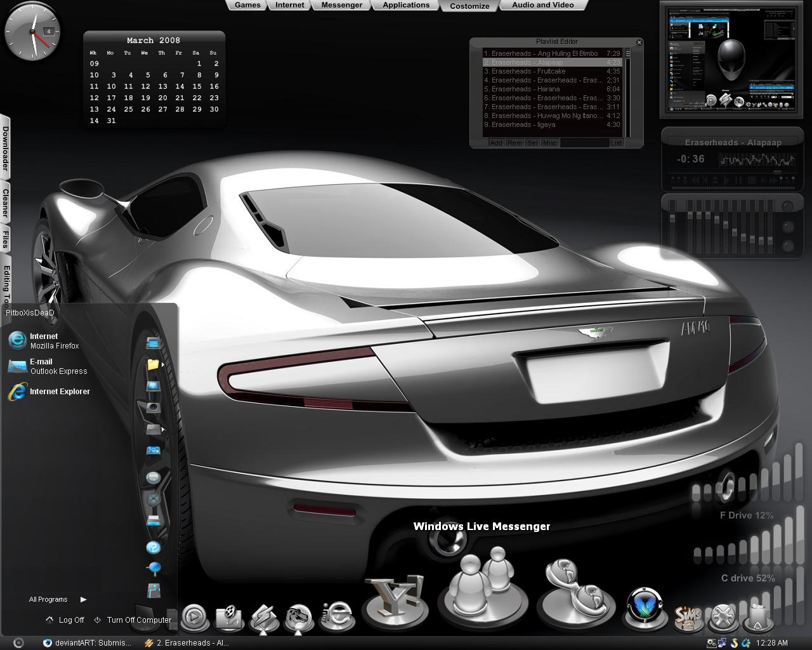Close the Playlist Editor window
This screenshot has height=650, width=812.
tap(639, 43)
